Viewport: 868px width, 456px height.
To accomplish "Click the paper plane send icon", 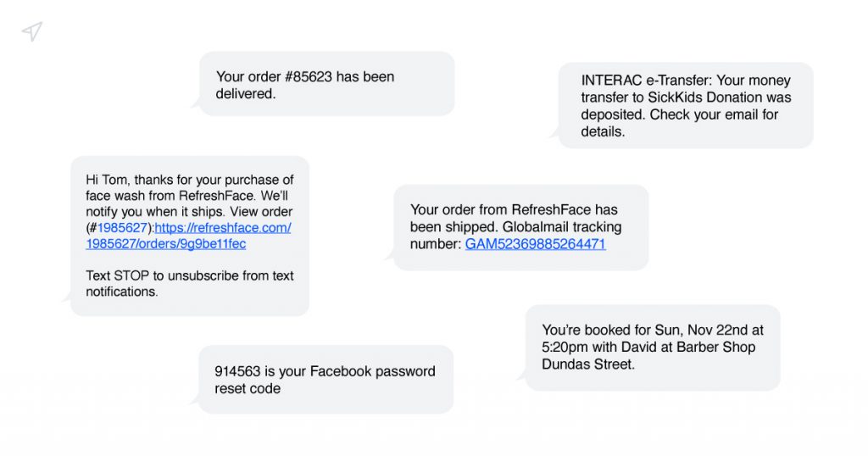I will point(32,31).
